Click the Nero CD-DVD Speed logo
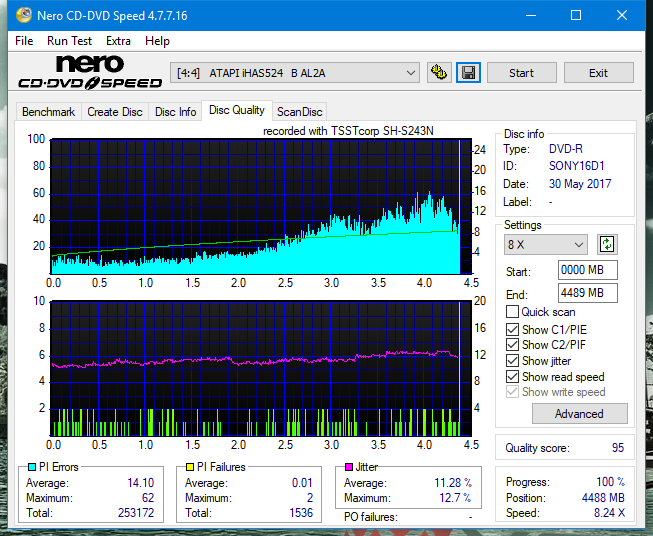Viewport: 653px width, 536px height. pos(90,72)
